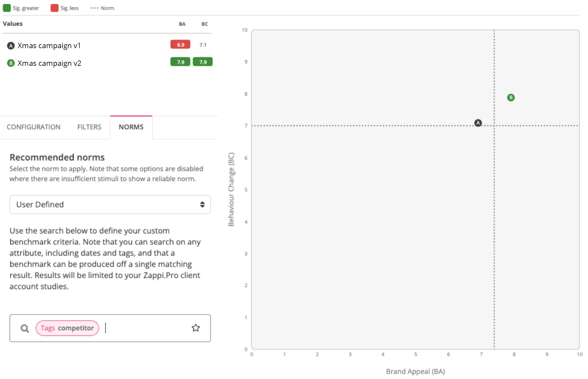Click the green 7.9 BC score badge
This screenshot has height=379, width=588.
[202, 62]
